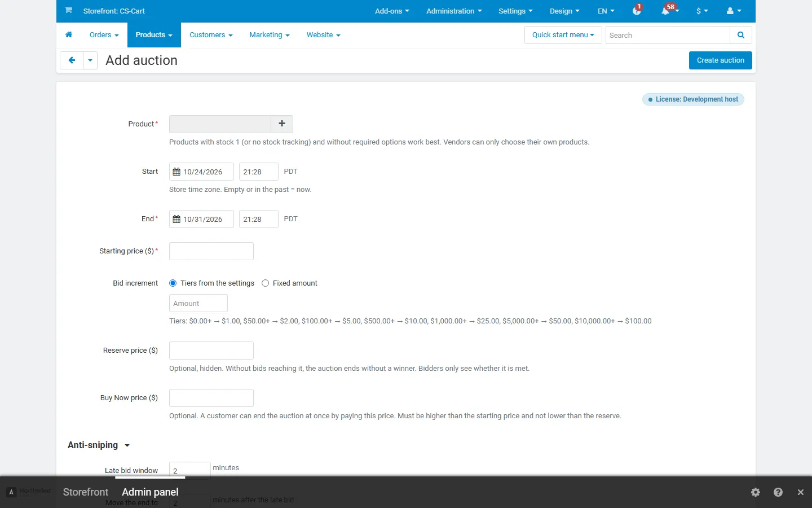Click the storefront shopping cart icon
Screen dimensions: 812x508
(68, 10)
